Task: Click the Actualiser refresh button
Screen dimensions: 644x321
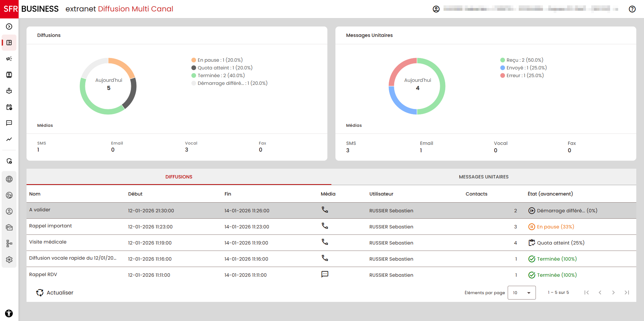Action: point(55,292)
